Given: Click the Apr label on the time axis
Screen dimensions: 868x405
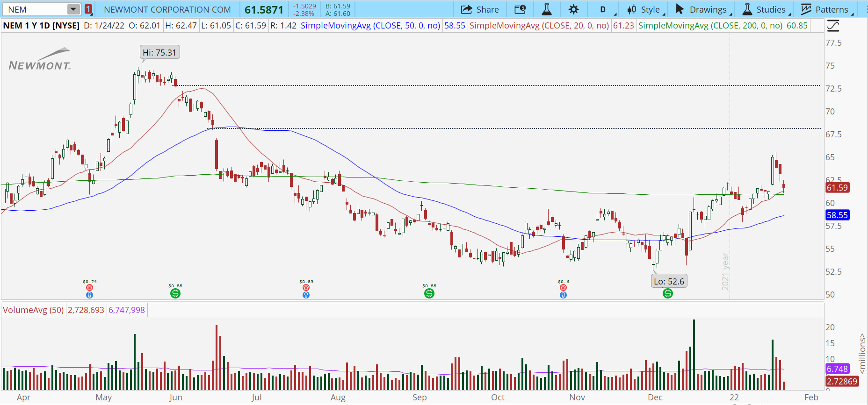Looking at the screenshot, I should click(x=23, y=397).
